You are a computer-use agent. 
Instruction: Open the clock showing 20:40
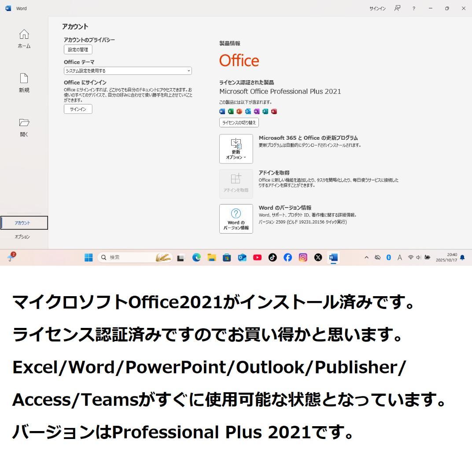coord(446,257)
